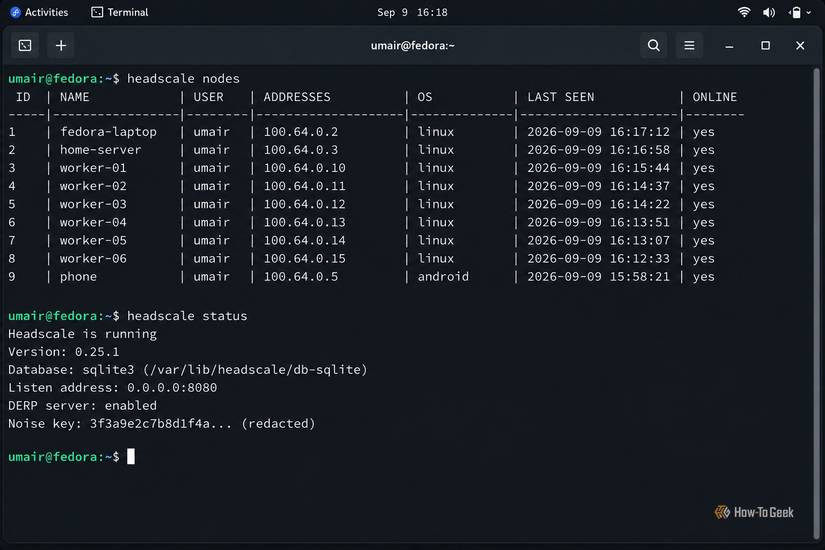Open the Activities overview
This screenshot has width=825, height=550.
[x=39, y=12]
